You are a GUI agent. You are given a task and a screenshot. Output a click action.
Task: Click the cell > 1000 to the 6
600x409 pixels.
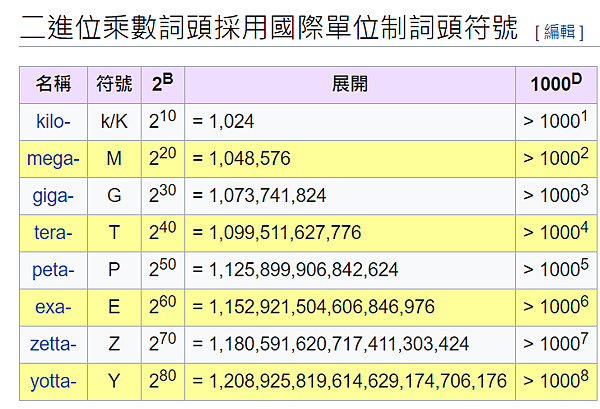point(556,307)
